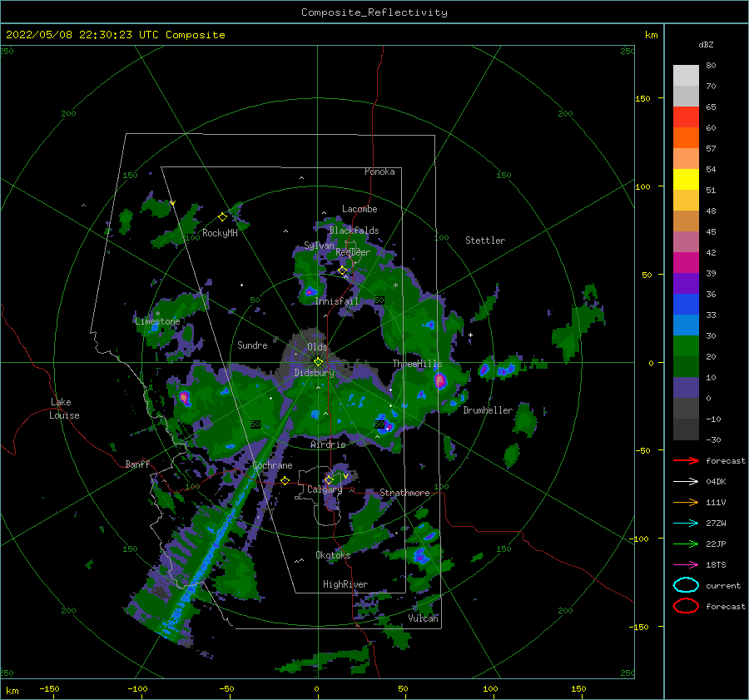Click the Didsbury town label
The height and width of the screenshot is (700, 749).
[x=315, y=373]
